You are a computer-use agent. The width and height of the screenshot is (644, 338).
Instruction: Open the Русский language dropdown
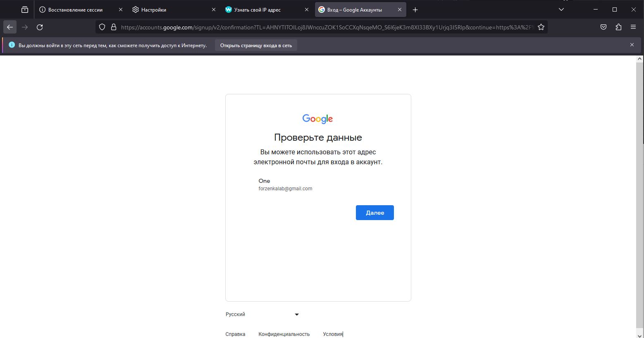pos(262,314)
